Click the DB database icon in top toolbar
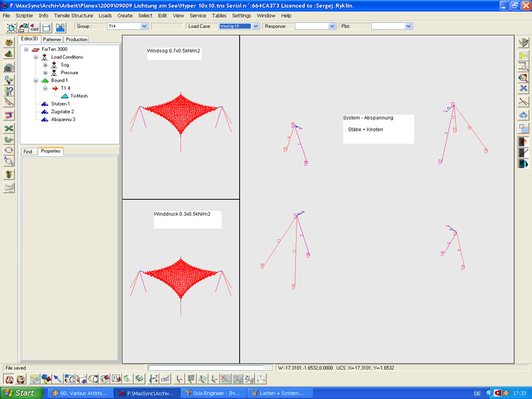532x399 pixels. tap(60, 27)
